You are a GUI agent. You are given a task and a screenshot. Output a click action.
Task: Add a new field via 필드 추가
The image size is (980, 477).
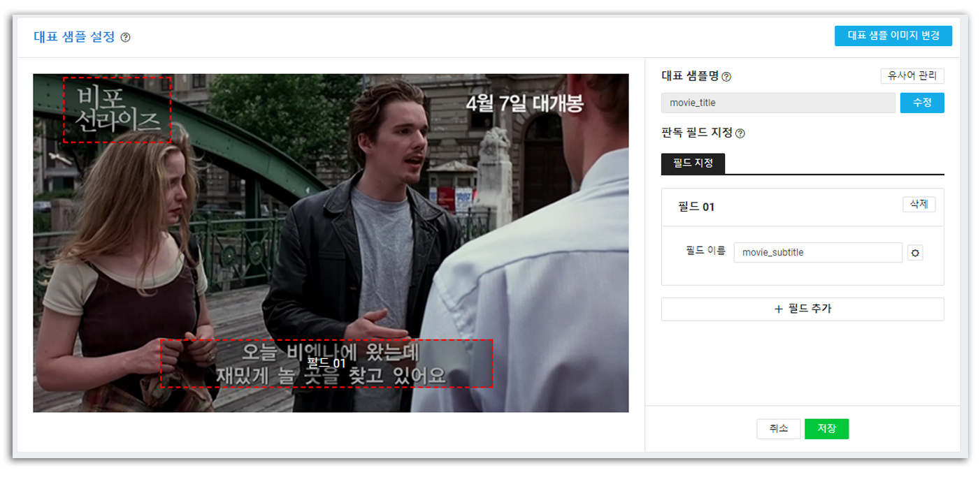tap(802, 309)
